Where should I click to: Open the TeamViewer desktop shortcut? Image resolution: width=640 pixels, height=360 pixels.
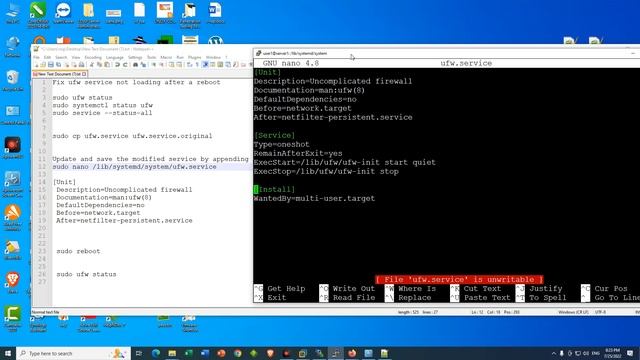63,13
